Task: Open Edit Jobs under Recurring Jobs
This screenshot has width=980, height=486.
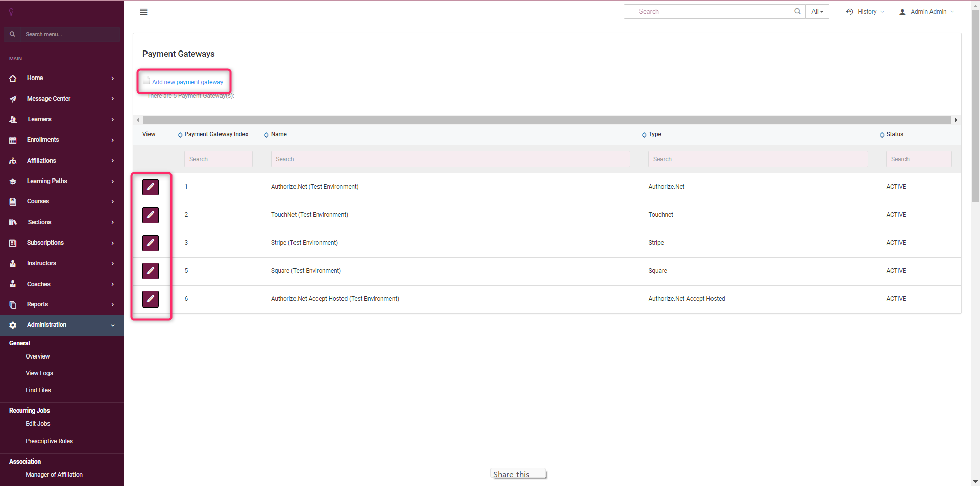Action: tap(38, 424)
